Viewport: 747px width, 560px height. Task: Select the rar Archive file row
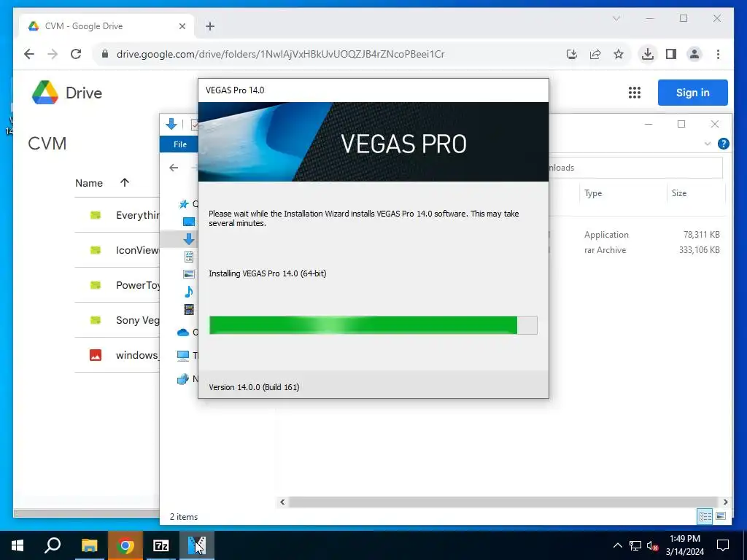point(636,250)
